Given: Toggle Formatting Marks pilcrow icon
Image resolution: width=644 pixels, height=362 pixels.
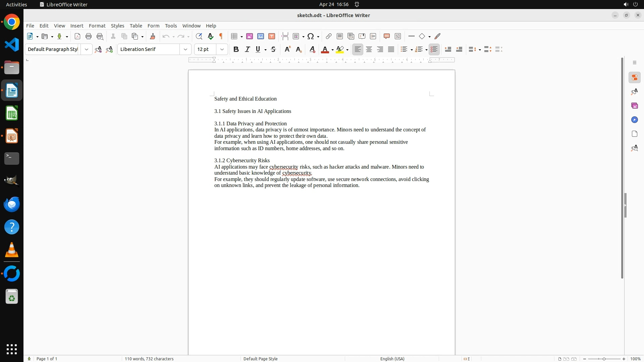Looking at the screenshot, I should pos(221,36).
